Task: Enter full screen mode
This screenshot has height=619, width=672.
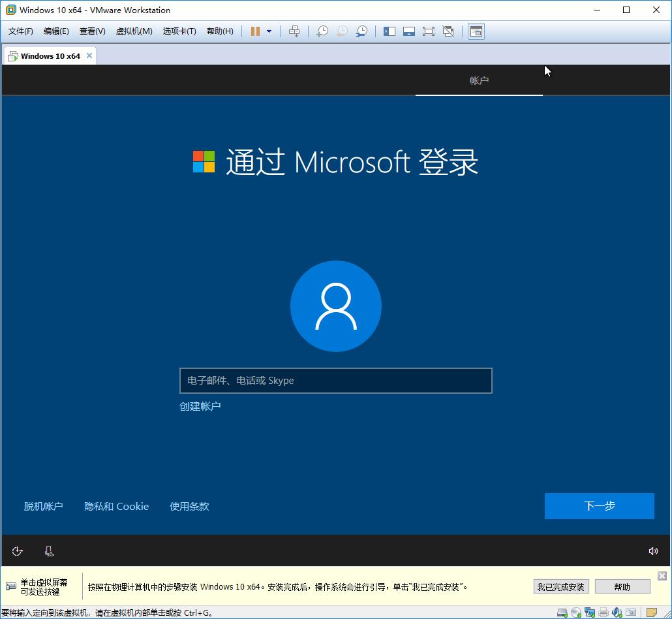Action: (x=429, y=31)
